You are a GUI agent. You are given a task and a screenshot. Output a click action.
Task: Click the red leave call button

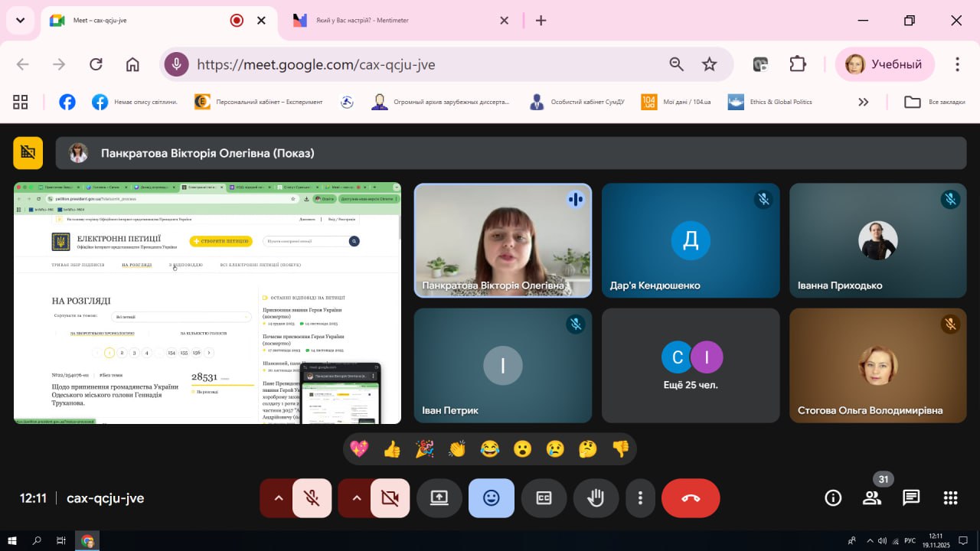[x=691, y=498]
